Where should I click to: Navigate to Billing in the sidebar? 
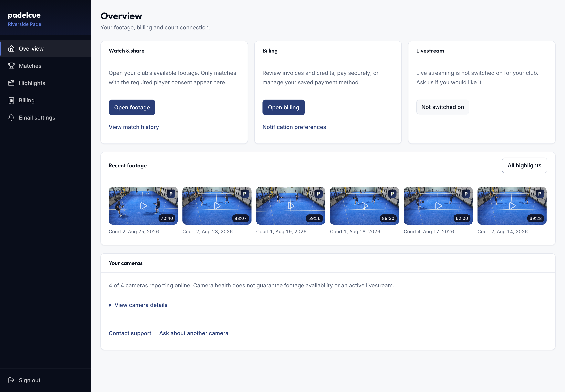pyautogui.click(x=46, y=100)
